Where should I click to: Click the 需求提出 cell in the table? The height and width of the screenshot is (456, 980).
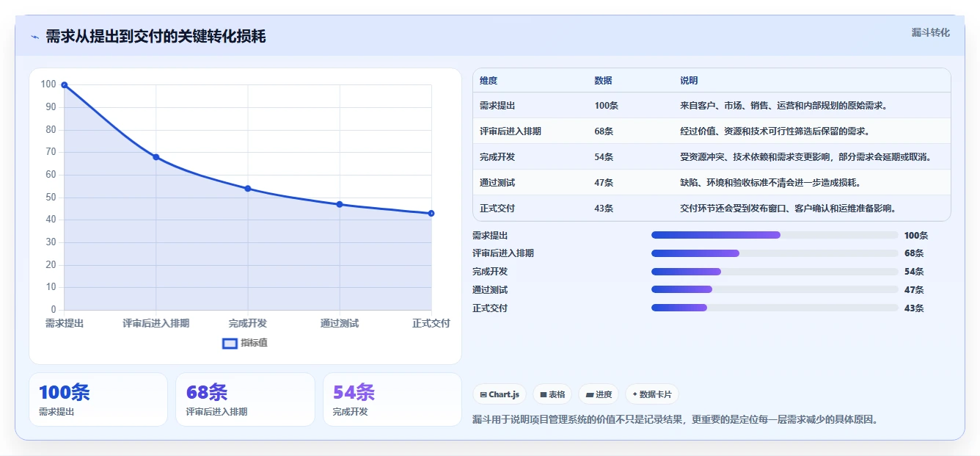click(497, 106)
